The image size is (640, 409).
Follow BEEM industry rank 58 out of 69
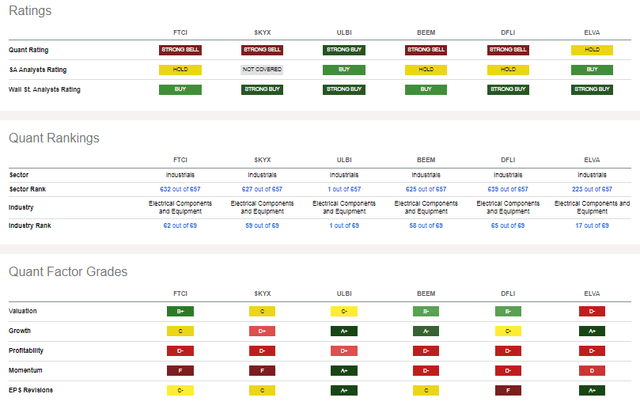[x=426, y=226]
